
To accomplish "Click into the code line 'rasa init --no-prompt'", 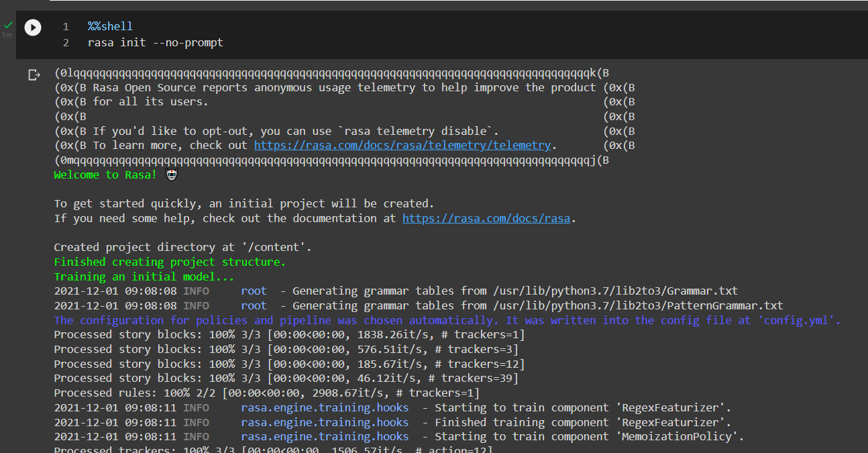I will 156,42.
